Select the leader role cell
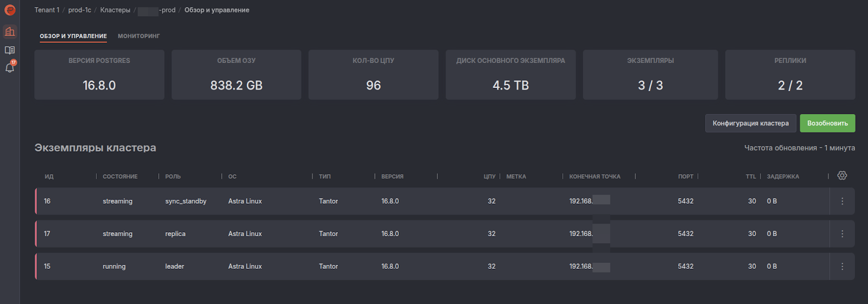The height and width of the screenshot is (304, 868). click(175, 267)
